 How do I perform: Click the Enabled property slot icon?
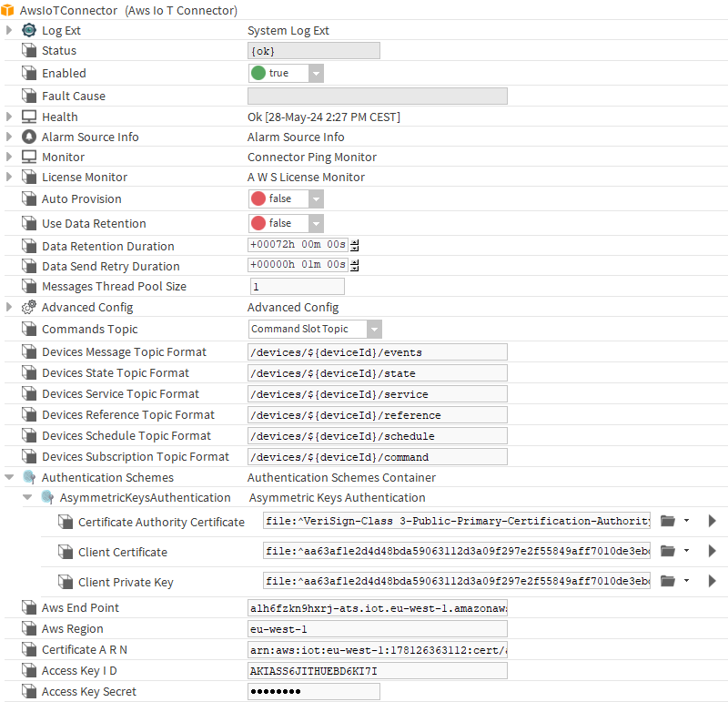[x=29, y=73]
